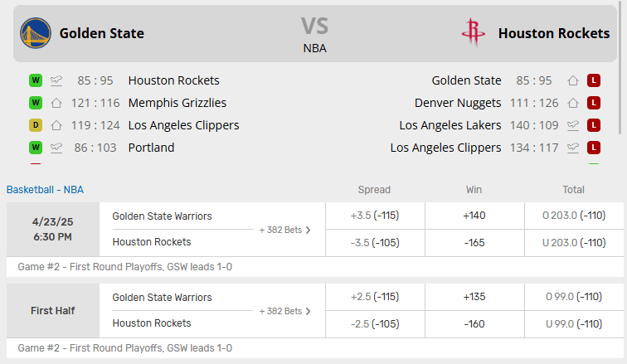627x364 pixels.
Task: Click the away icon on the 140:109 Lakers row
Action: 572,125
